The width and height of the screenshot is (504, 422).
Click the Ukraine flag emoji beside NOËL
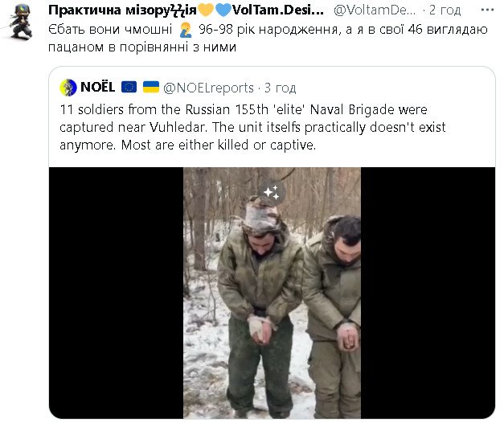point(151,87)
